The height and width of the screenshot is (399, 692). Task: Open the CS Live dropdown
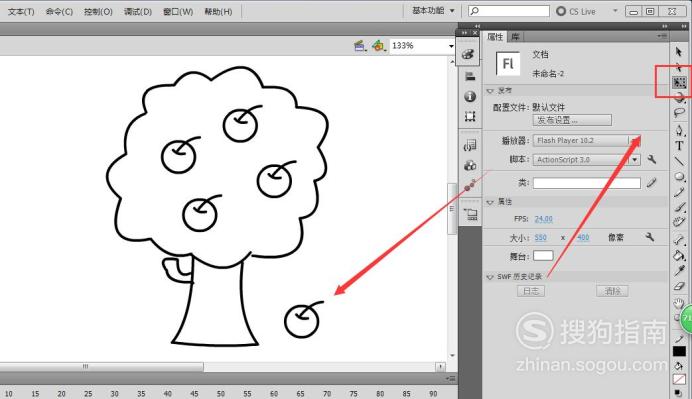[x=615, y=11]
